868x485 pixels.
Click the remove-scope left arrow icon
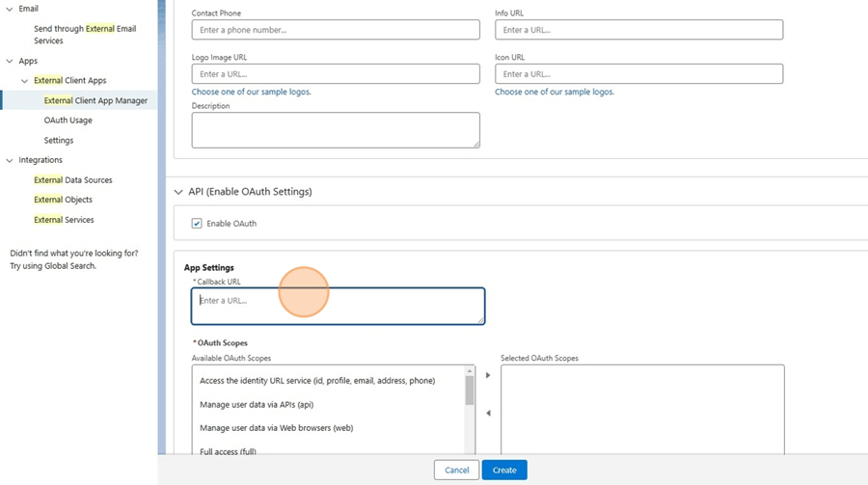click(488, 414)
